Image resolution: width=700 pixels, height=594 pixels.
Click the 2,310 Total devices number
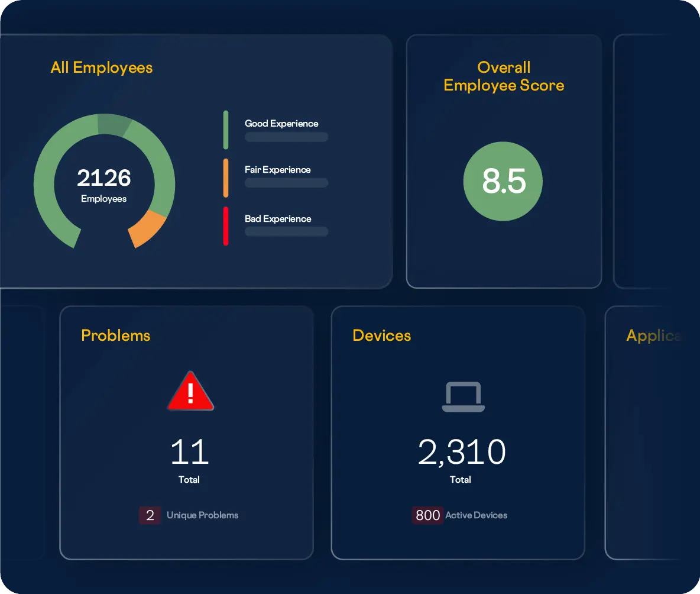click(461, 453)
